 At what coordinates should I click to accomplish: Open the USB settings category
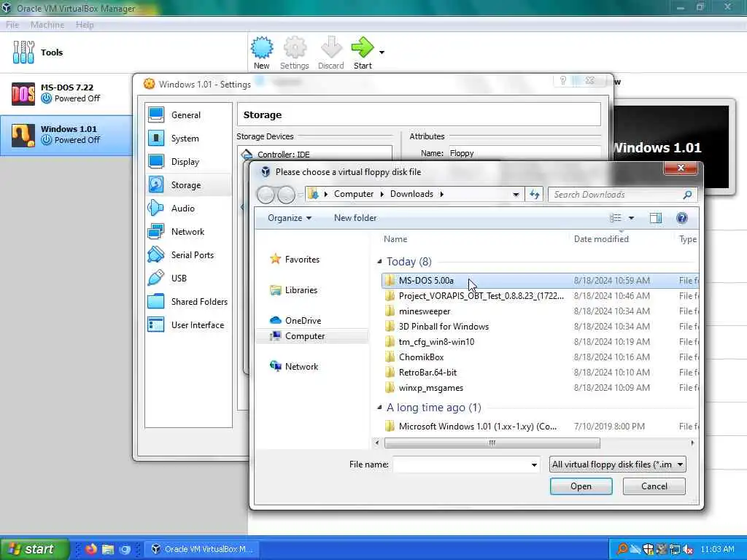(189, 278)
